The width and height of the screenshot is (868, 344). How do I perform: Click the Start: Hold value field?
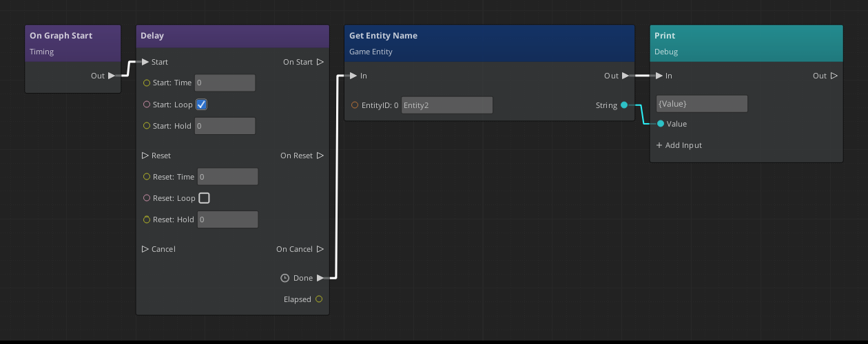tap(225, 126)
